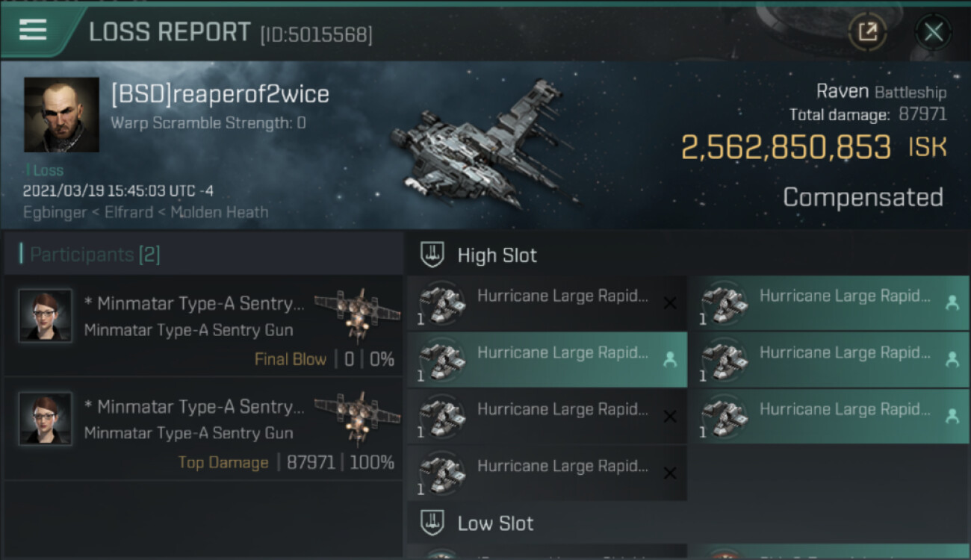Click the High Slot section icon
Image resolution: width=971 pixels, height=560 pixels.
pos(433,255)
